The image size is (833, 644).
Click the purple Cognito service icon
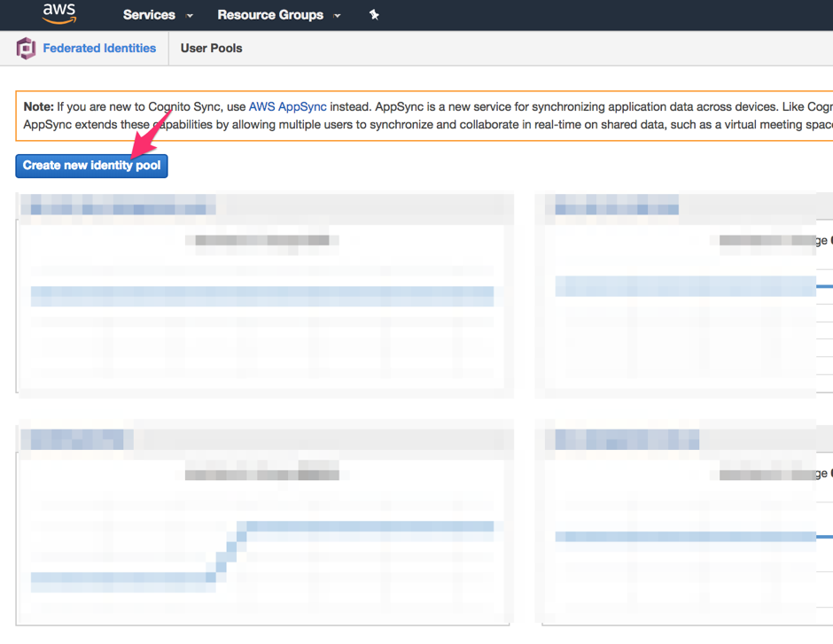pos(26,49)
